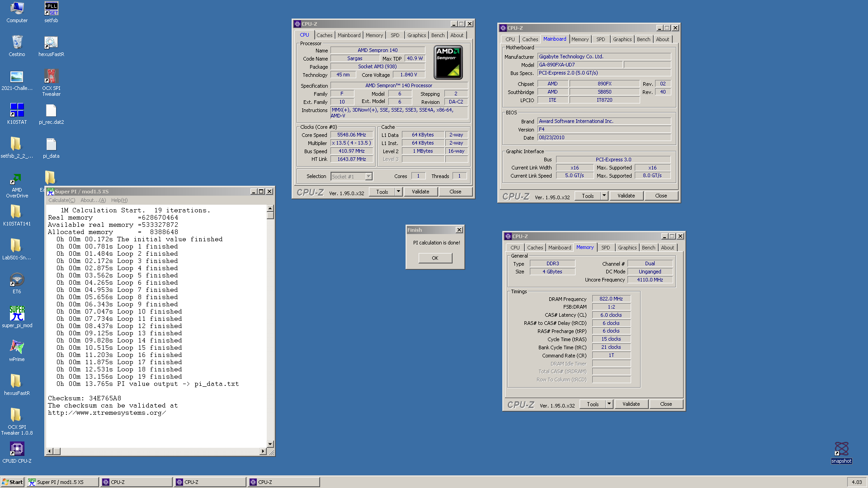
Task: Open the hexusFastR folder above OCX SPI Tweaker 1.0.8
Action: point(17,385)
